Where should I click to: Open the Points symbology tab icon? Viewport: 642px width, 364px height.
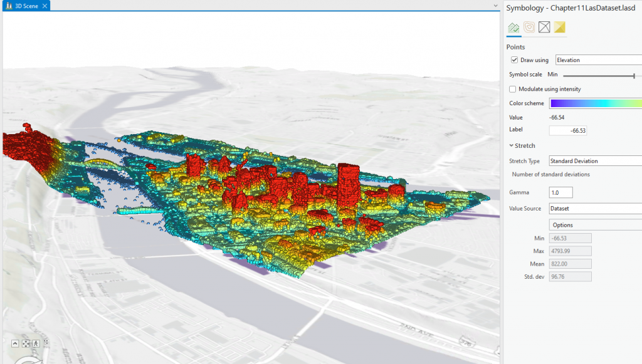click(513, 28)
